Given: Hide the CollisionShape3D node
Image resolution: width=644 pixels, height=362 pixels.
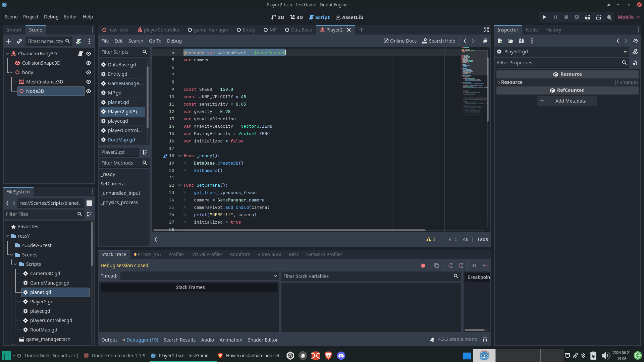Looking at the screenshot, I should (89, 63).
